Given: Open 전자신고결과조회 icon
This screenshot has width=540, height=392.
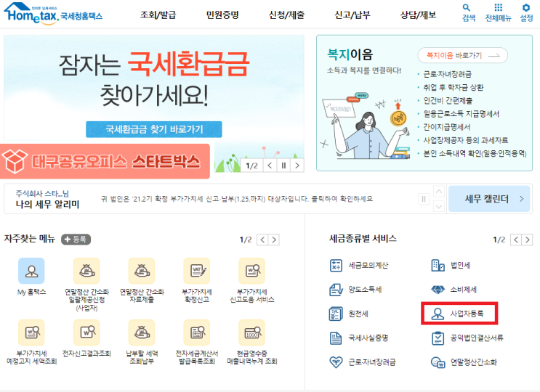Looking at the screenshot, I should tap(86, 332).
